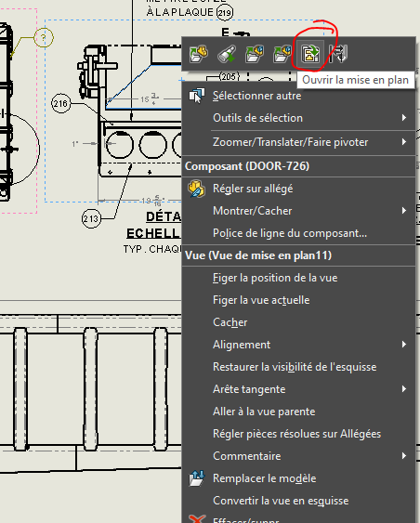Click the fourth open-folder icon left of circled one
420x523 pixels.
(x=282, y=54)
